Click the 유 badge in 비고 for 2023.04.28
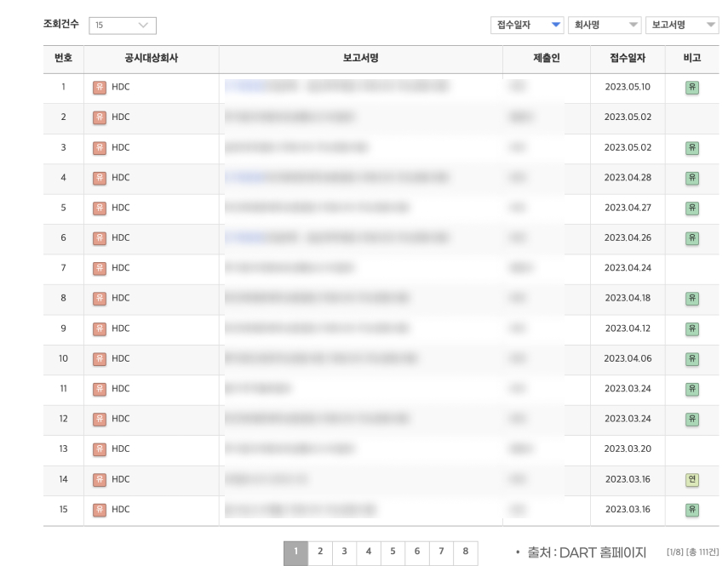Viewport: 728px width, 577px height. pyautogui.click(x=692, y=178)
